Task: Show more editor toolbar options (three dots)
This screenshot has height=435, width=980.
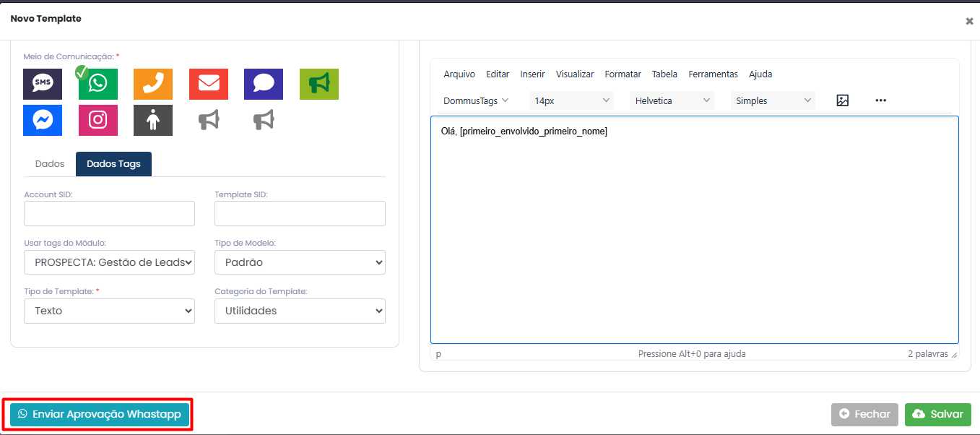Action: 880,100
